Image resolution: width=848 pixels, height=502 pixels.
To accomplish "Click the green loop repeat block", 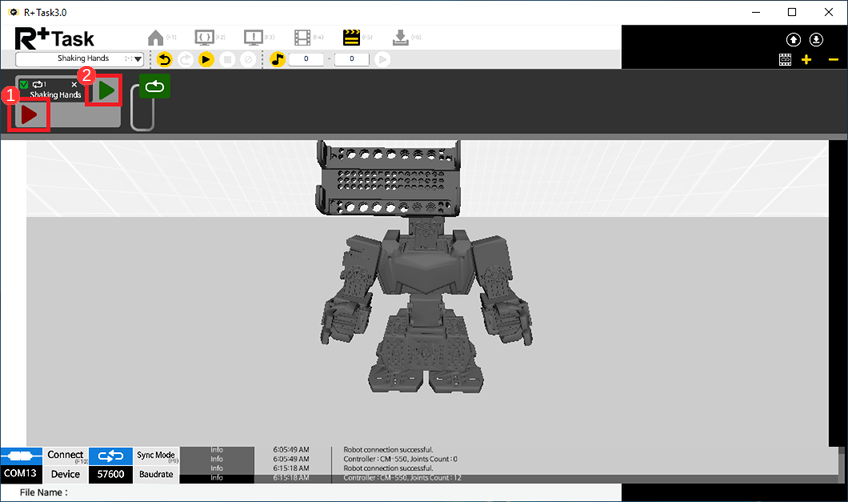I will [x=154, y=87].
